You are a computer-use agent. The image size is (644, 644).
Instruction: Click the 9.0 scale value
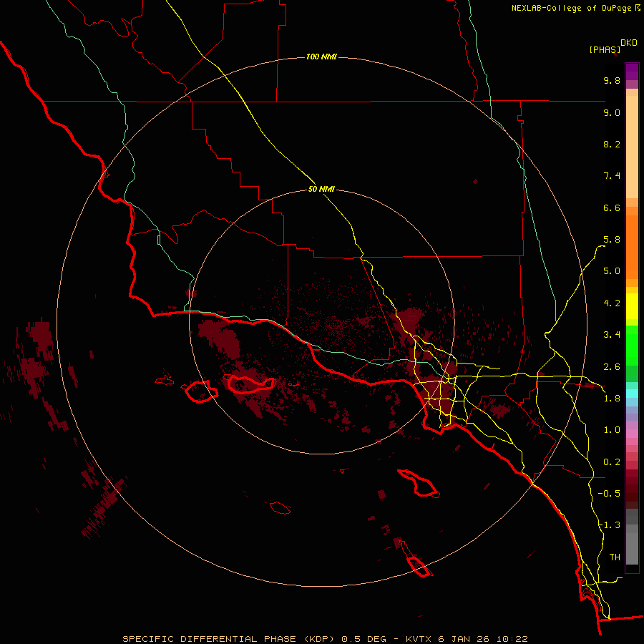[x=612, y=113]
